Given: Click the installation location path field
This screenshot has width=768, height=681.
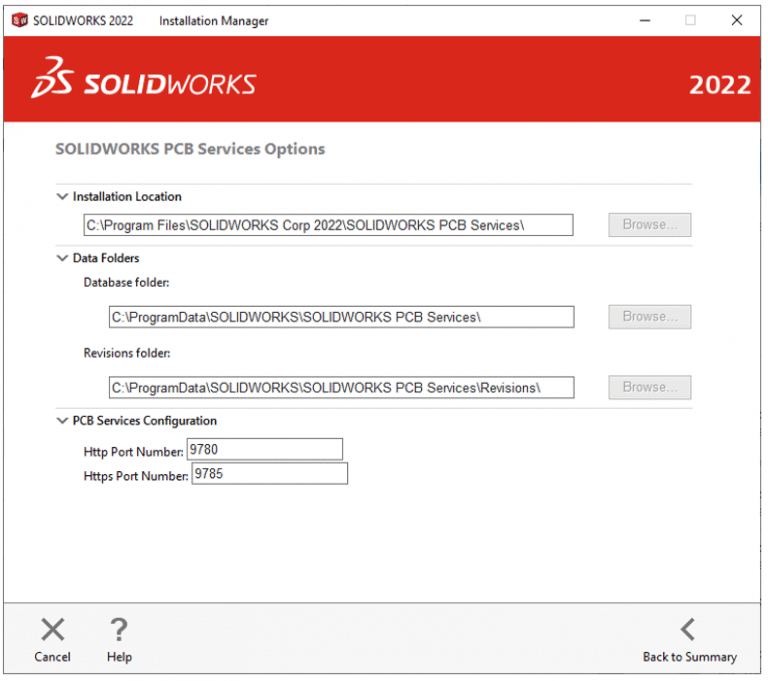Looking at the screenshot, I should [328, 225].
